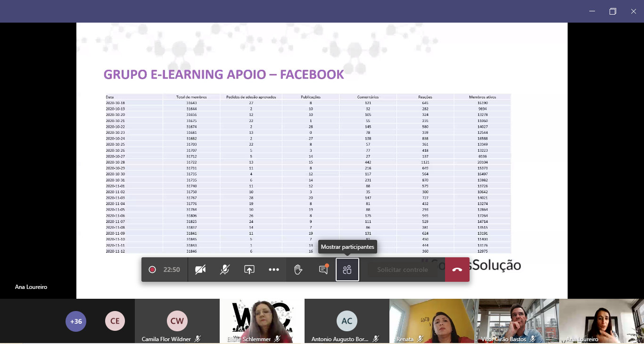
Task: Click comments value 442
Action: click(368, 162)
